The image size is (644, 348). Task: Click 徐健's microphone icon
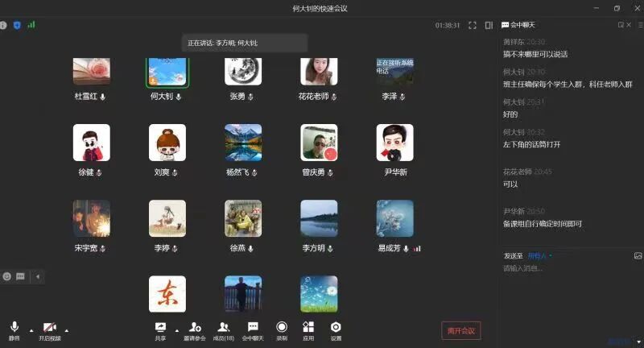click(99, 173)
